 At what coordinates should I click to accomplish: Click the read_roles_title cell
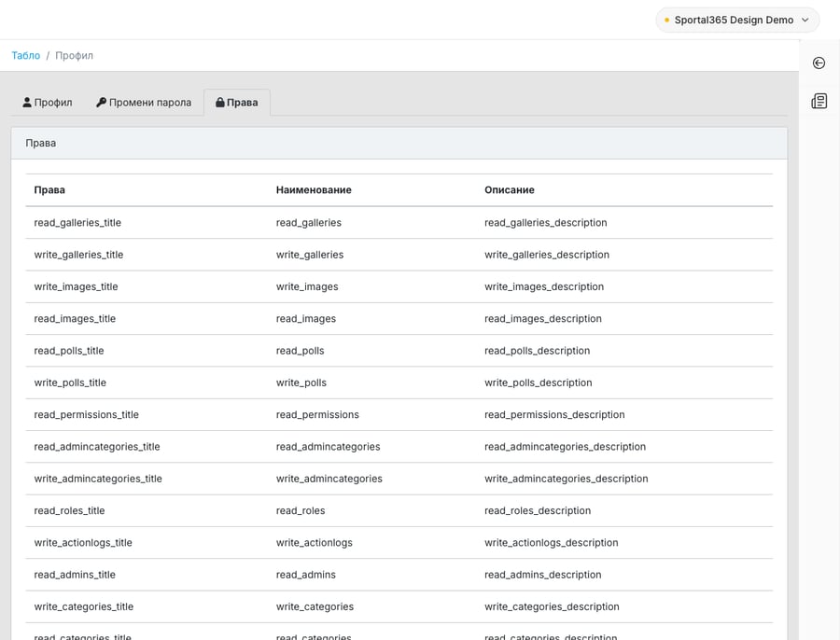(x=70, y=511)
